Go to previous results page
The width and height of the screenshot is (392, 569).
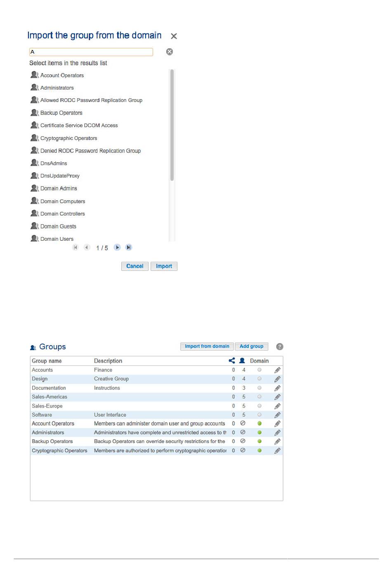point(87,247)
